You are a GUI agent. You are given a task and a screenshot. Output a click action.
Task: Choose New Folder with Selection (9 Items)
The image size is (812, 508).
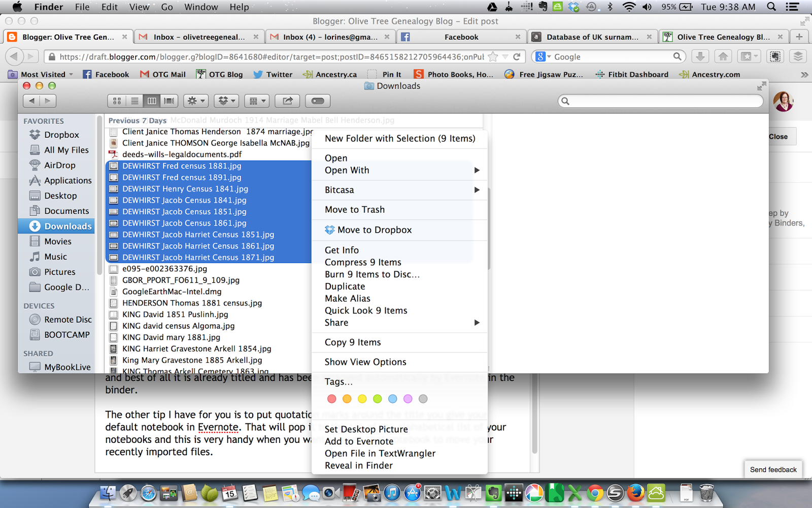click(x=399, y=139)
